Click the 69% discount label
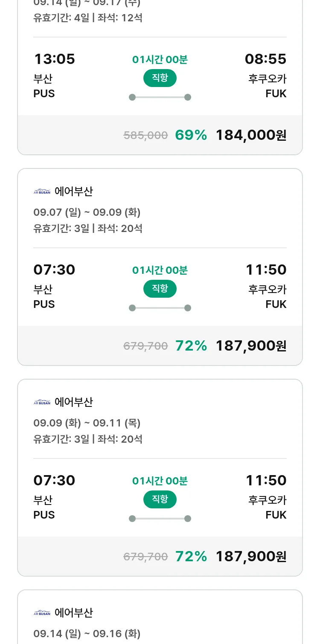 (x=191, y=135)
